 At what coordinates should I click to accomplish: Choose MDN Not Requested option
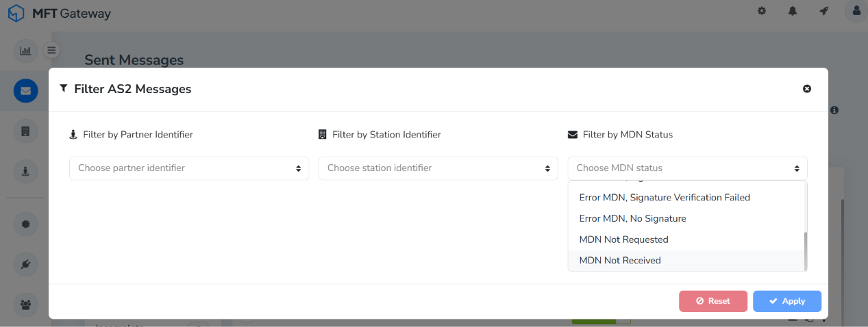point(686,240)
